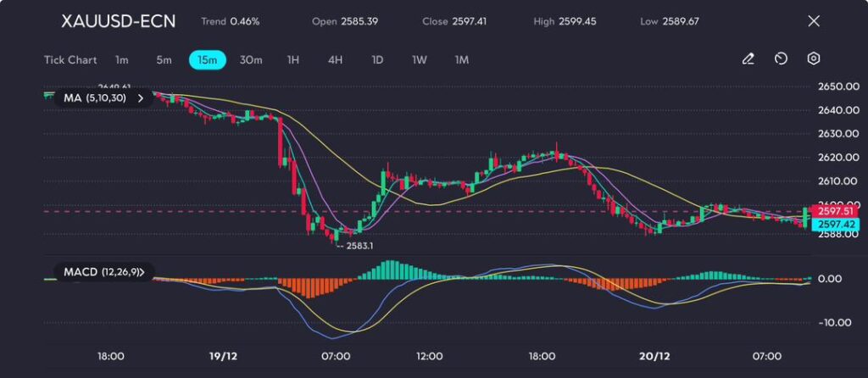
Task: Select the 1W weekly timeframe
Action: 420,60
